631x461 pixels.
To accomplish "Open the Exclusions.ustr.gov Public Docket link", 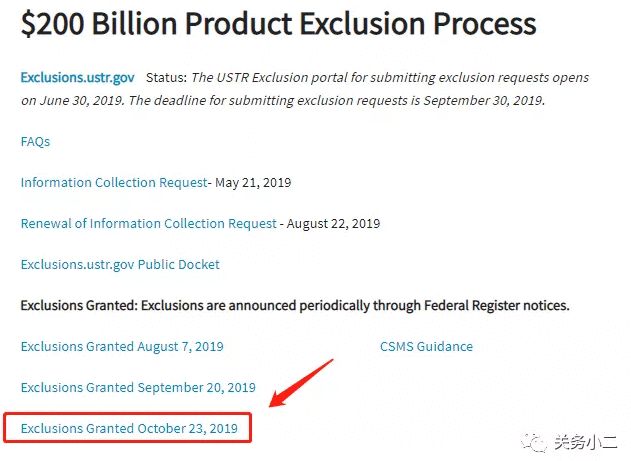I will pos(120,264).
